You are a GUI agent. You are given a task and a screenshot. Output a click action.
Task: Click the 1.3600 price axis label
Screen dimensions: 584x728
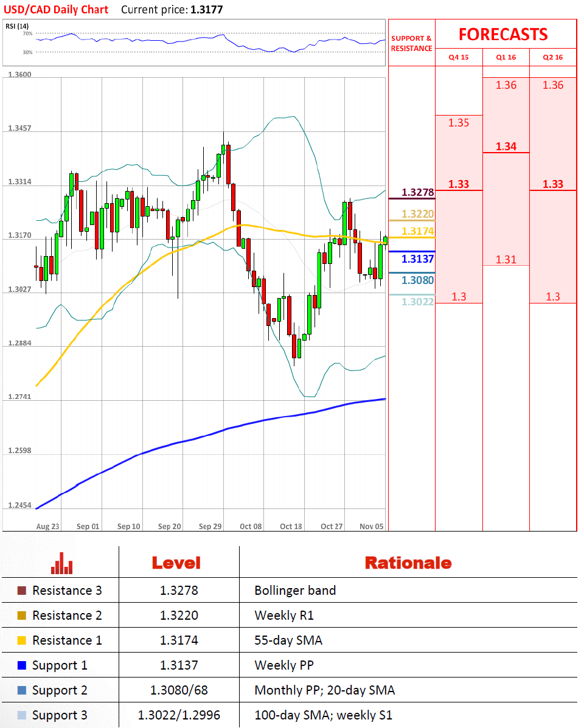pyautogui.click(x=20, y=75)
